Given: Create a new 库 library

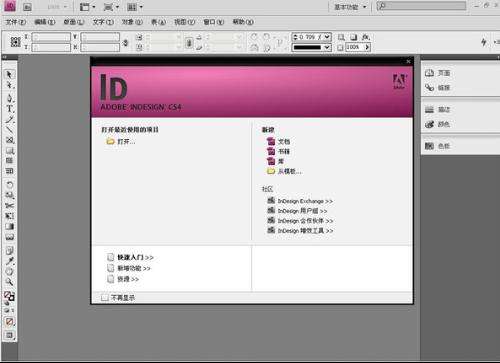Looking at the screenshot, I should point(276,161).
